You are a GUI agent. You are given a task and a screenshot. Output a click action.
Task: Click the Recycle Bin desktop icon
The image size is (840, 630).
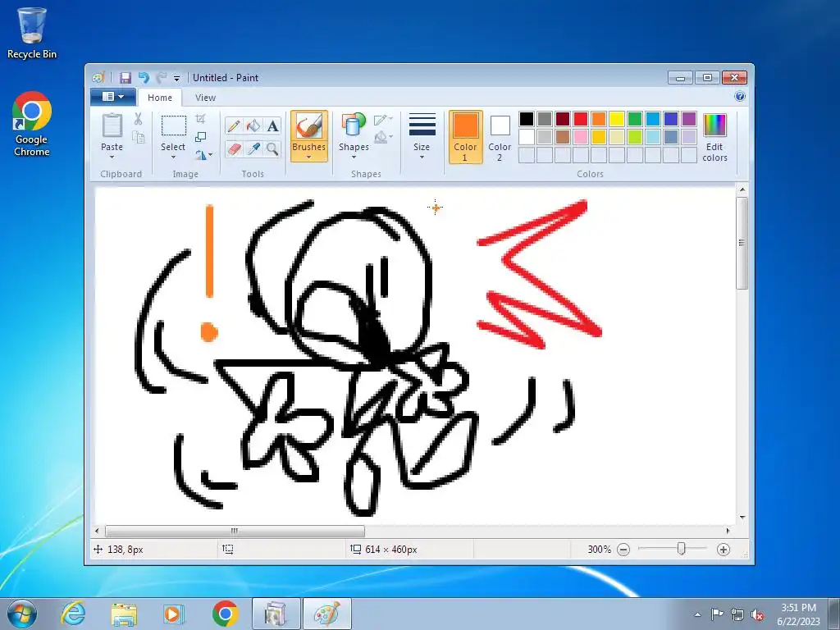32,33
